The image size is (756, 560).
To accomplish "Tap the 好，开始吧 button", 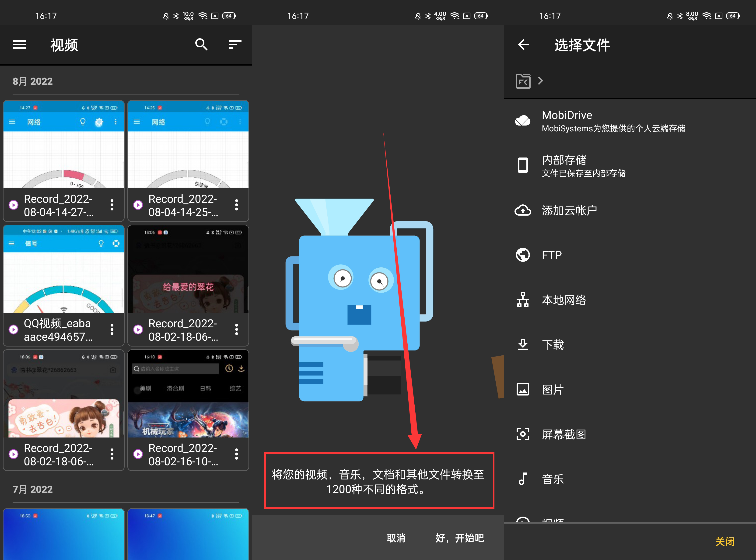I will [459, 538].
